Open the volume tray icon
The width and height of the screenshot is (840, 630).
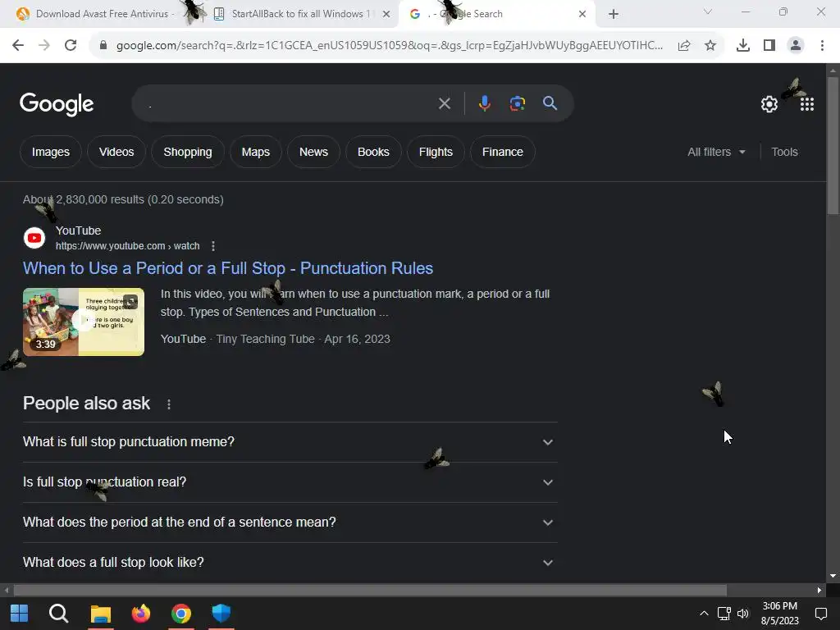point(743,614)
